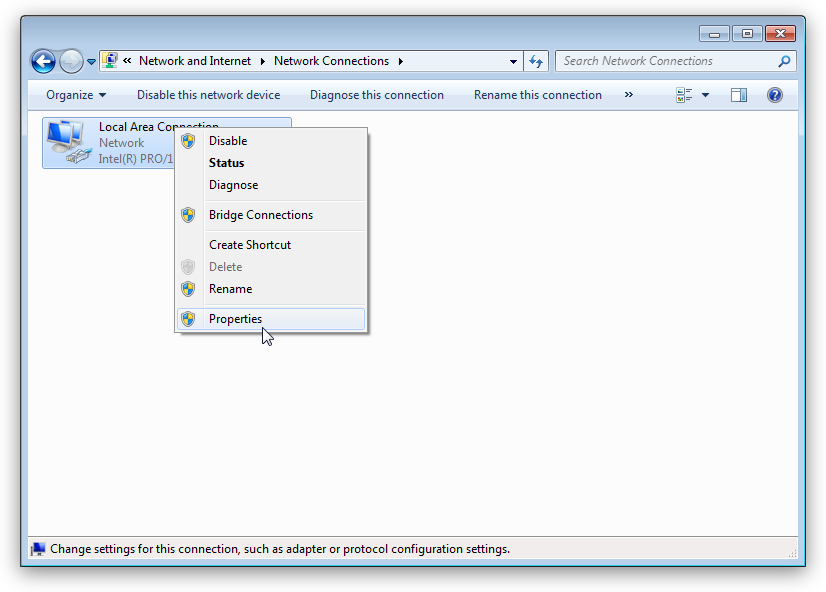
Task: Click the greyed Forward arrow button
Action: point(71,62)
